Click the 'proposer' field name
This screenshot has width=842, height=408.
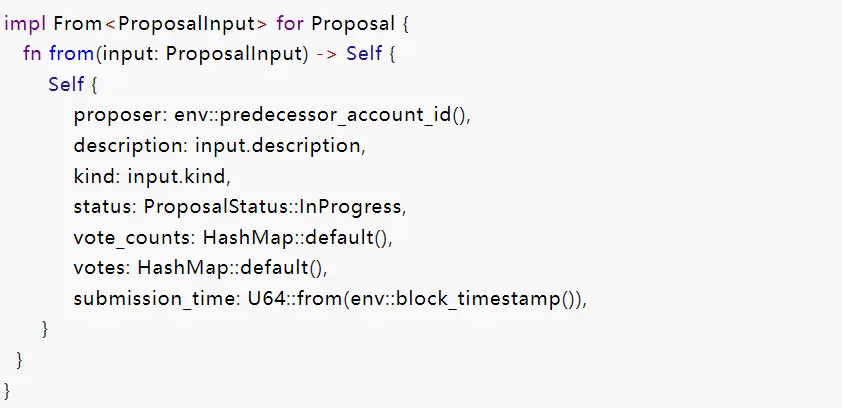point(121,115)
